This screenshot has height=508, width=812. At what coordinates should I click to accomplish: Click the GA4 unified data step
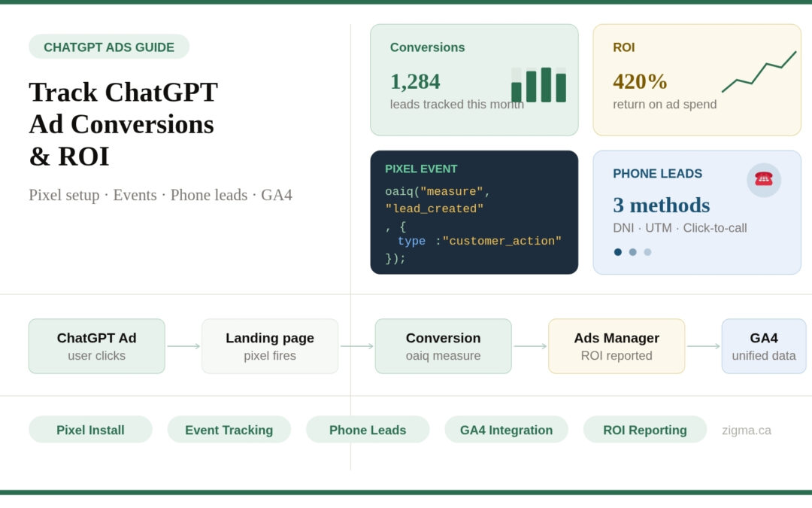click(764, 346)
